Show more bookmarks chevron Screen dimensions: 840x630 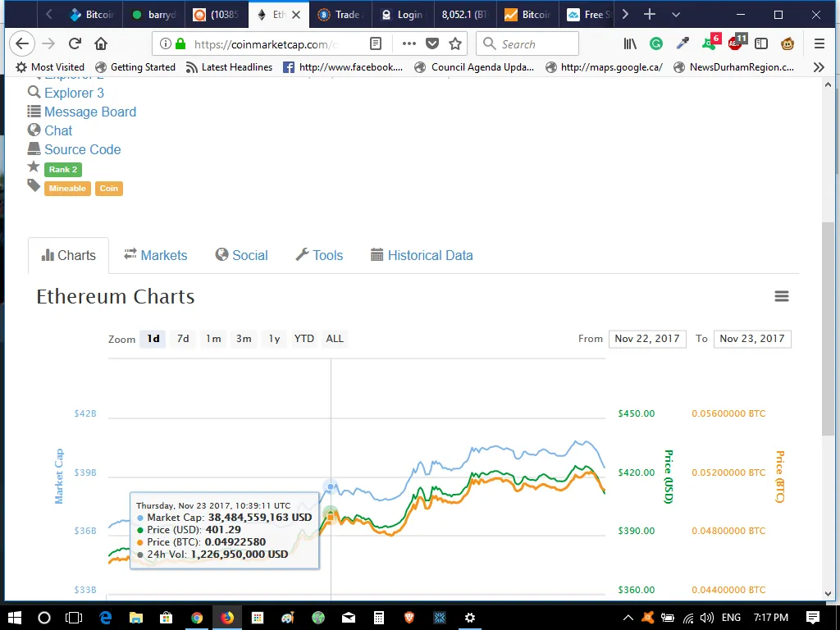819,67
